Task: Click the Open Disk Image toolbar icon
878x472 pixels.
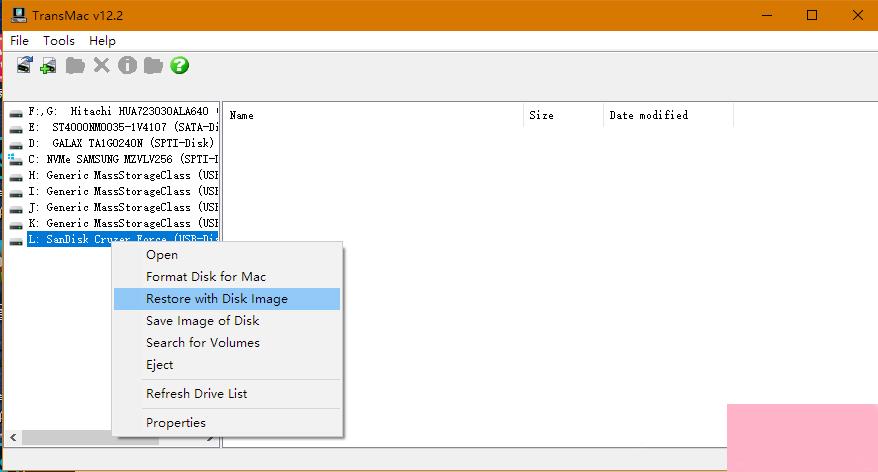Action: [x=24, y=66]
